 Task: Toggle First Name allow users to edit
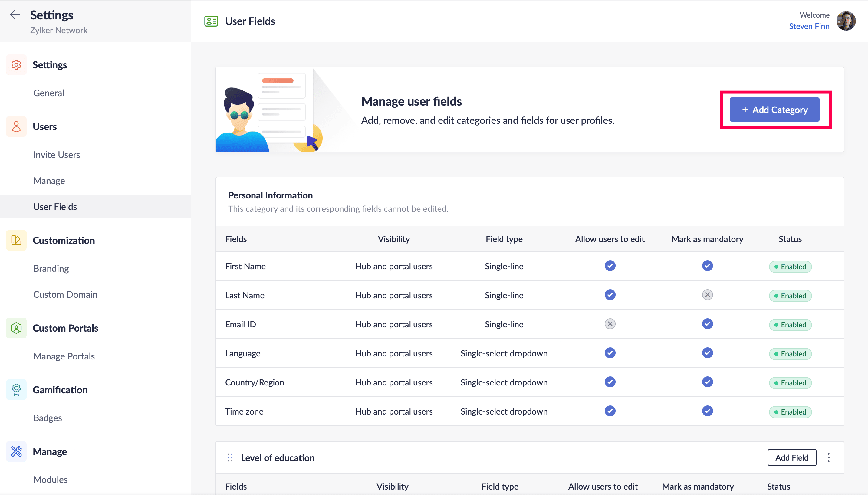click(x=610, y=266)
